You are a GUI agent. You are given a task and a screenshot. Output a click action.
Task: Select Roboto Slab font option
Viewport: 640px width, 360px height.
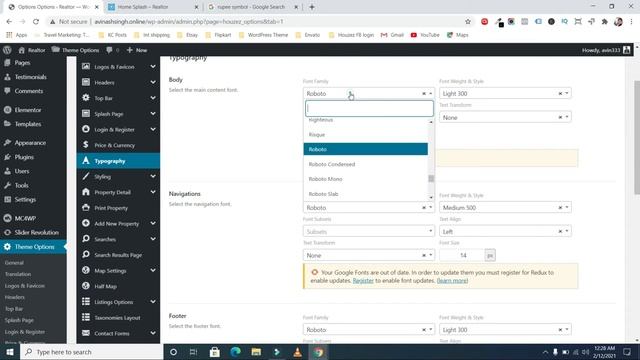point(366,193)
